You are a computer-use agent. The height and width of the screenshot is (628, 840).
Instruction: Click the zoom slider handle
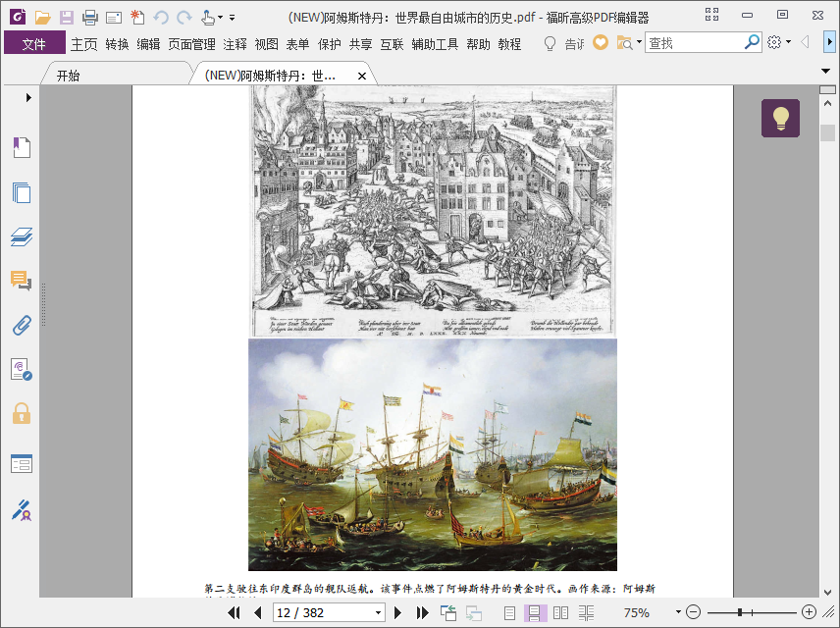(x=740, y=612)
